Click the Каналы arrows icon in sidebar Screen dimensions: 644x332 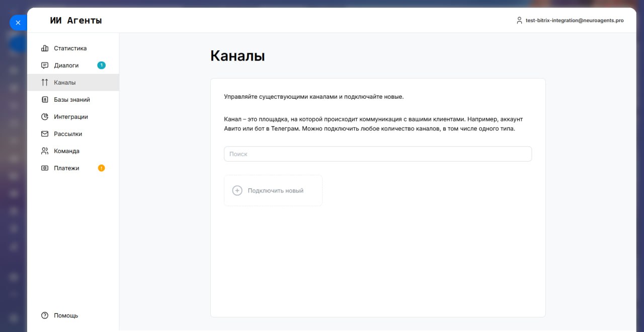45,83
